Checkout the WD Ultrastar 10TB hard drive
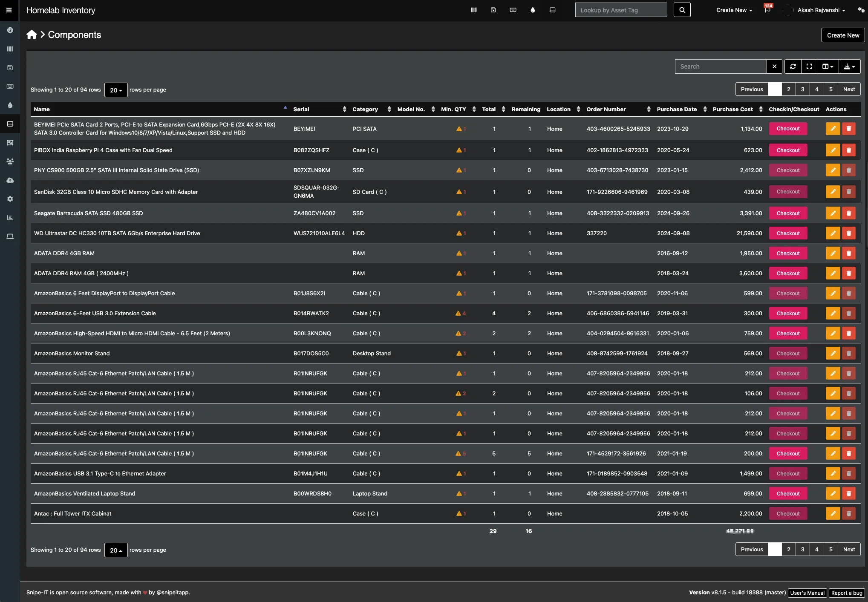 788,233
